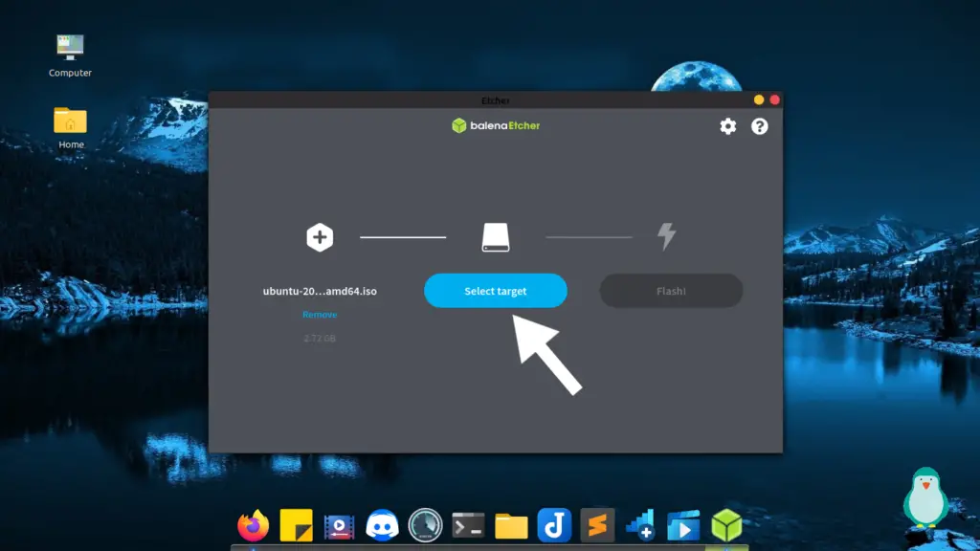This screenshot has width=980, height=551.
Task: Open the Home folder desktop icon
Action: click(x=71, y=128)
